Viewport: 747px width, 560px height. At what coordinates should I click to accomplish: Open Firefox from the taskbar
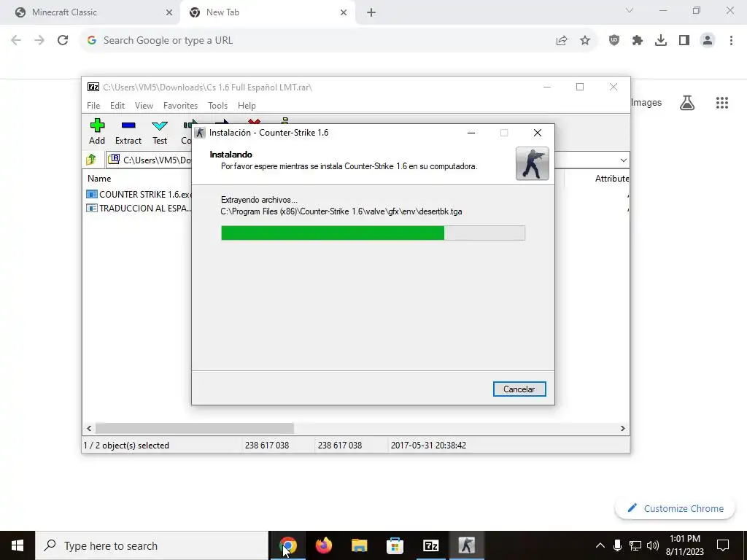(x=324, y=545)
